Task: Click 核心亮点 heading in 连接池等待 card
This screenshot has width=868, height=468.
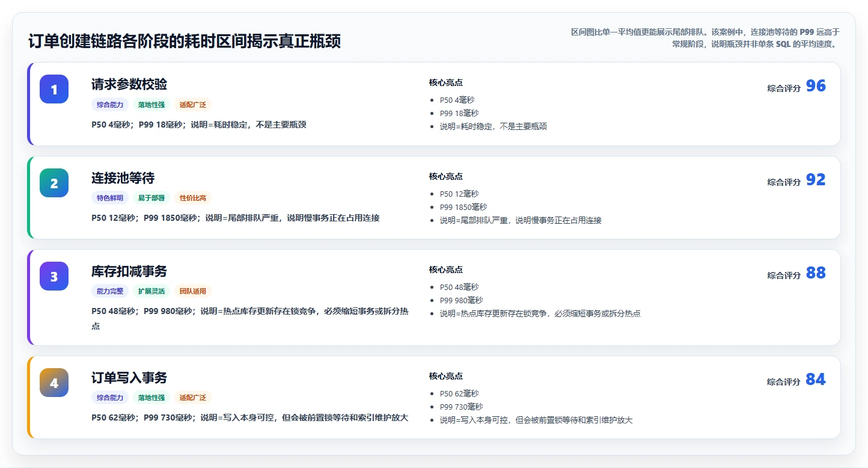Action: click(446, 176)
